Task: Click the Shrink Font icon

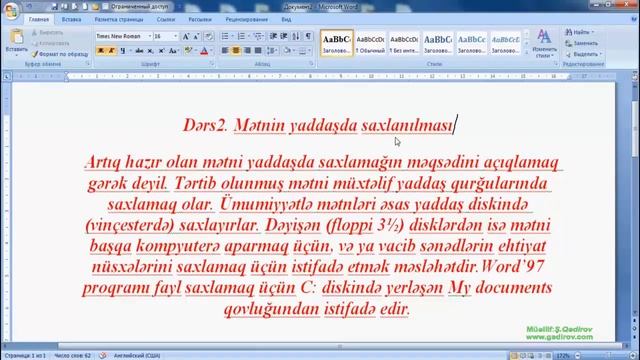Action: pos(196,36)
